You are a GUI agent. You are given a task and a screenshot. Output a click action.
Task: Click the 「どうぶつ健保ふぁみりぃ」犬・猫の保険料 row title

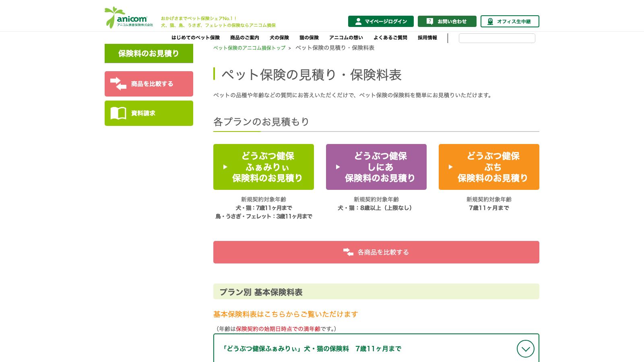pyautogui.click(x=312, y=349)
